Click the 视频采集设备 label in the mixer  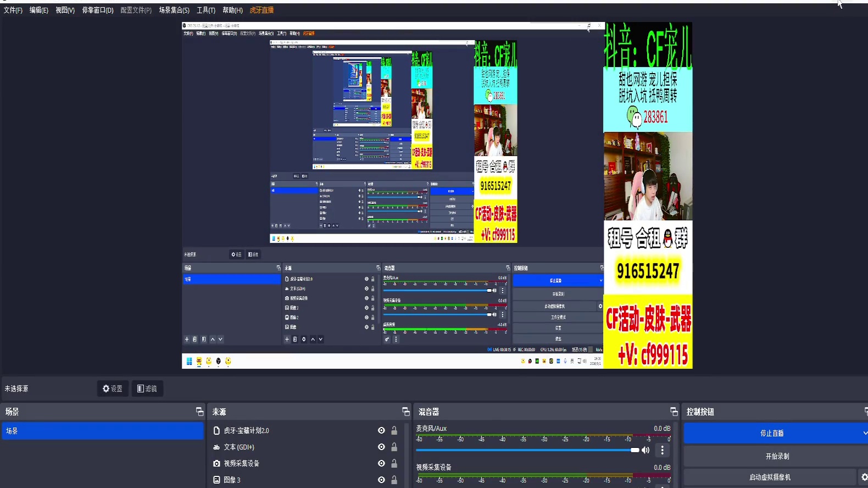point(434,468)
